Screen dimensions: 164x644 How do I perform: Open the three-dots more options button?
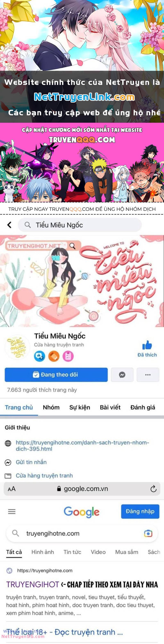tap(148, 375)
